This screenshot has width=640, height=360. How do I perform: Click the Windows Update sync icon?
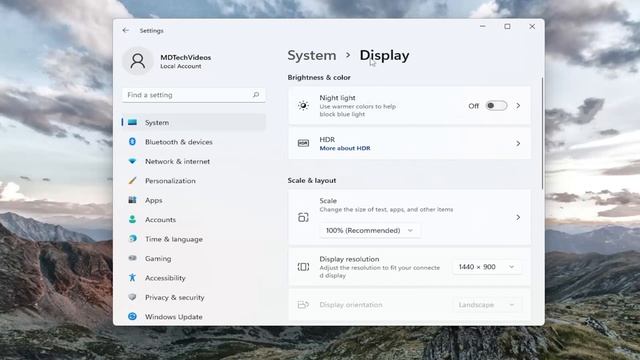132,316
